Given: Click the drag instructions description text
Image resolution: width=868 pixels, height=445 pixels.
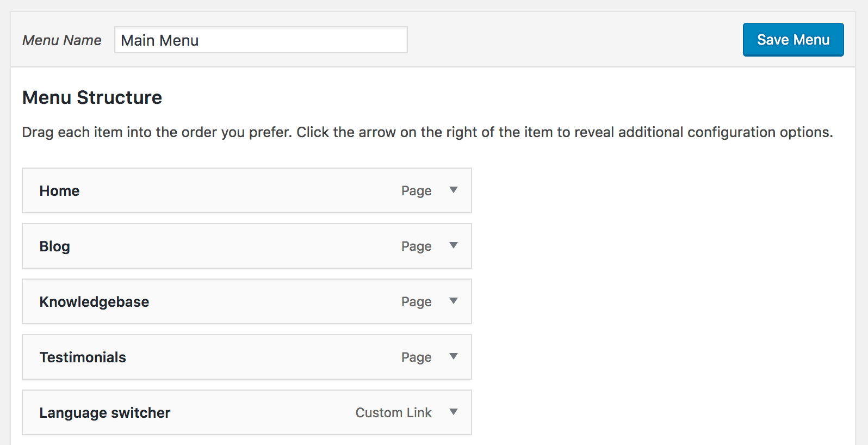Looking at the screenshot, I should click(427, 132).
